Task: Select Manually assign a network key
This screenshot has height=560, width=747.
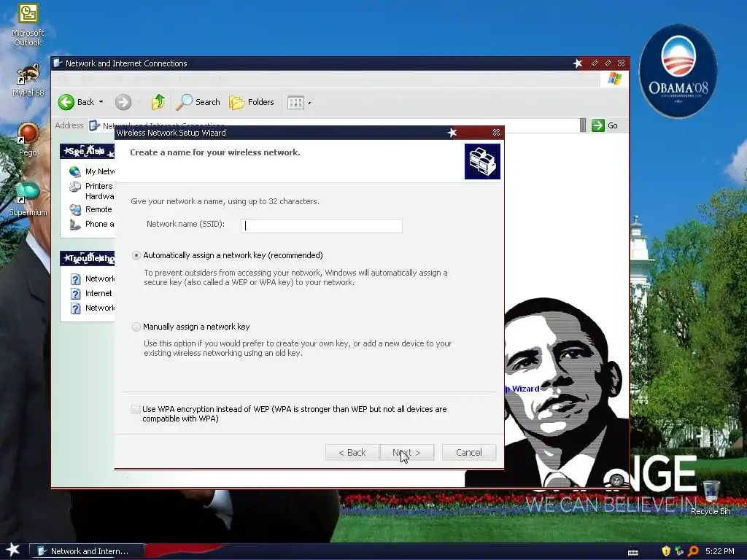Action: click(136, 327)
